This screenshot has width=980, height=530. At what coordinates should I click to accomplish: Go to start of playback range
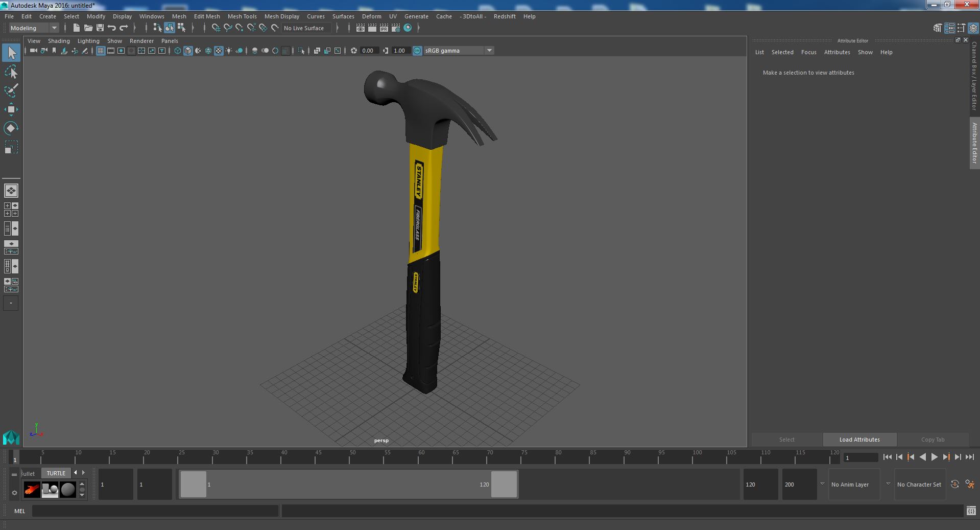[x=888, y=457]
